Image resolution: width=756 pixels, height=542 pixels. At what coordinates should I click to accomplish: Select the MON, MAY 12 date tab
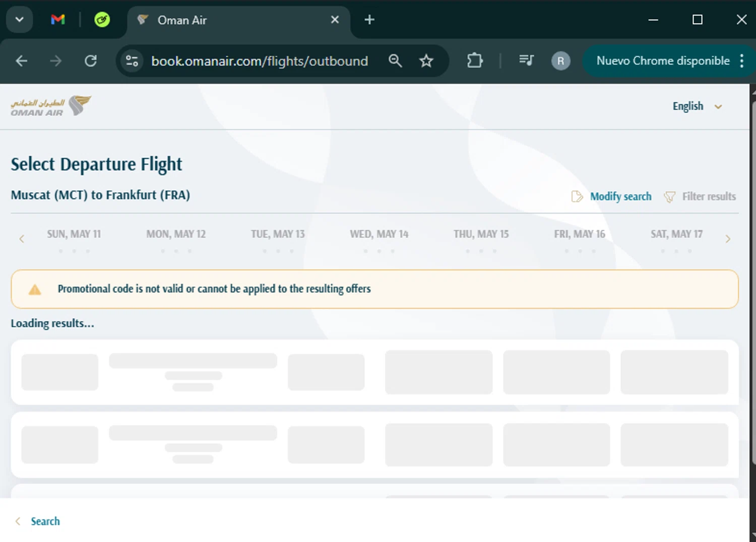[176, 240]
